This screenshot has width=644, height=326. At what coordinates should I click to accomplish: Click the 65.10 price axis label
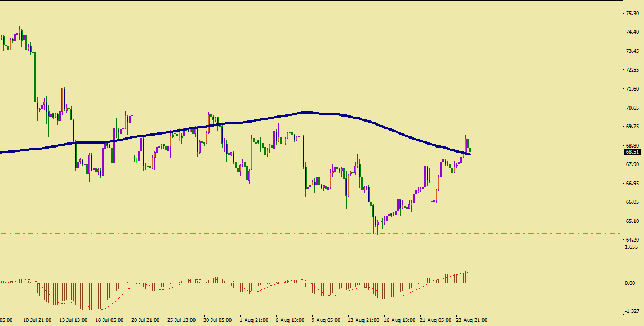coord(633,221)
